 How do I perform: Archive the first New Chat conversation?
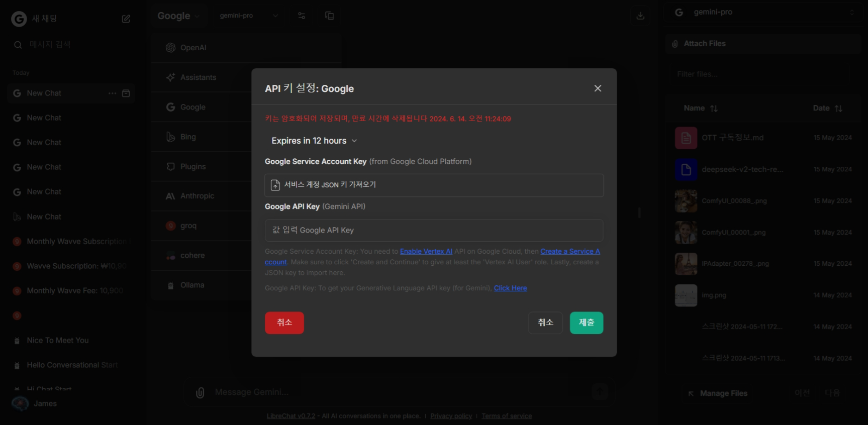[x=126, y=93]
